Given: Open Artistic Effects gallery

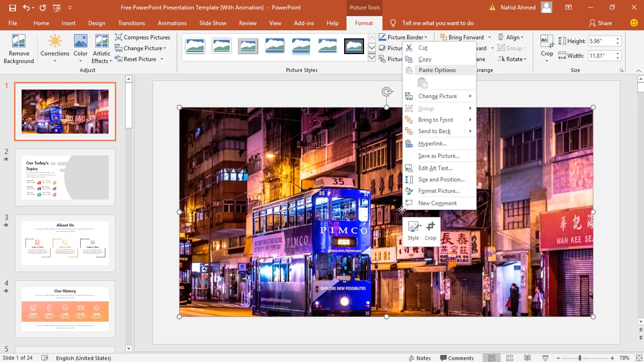Looking at the screenshot, I should pyautogui.click(x=102, y=49).
